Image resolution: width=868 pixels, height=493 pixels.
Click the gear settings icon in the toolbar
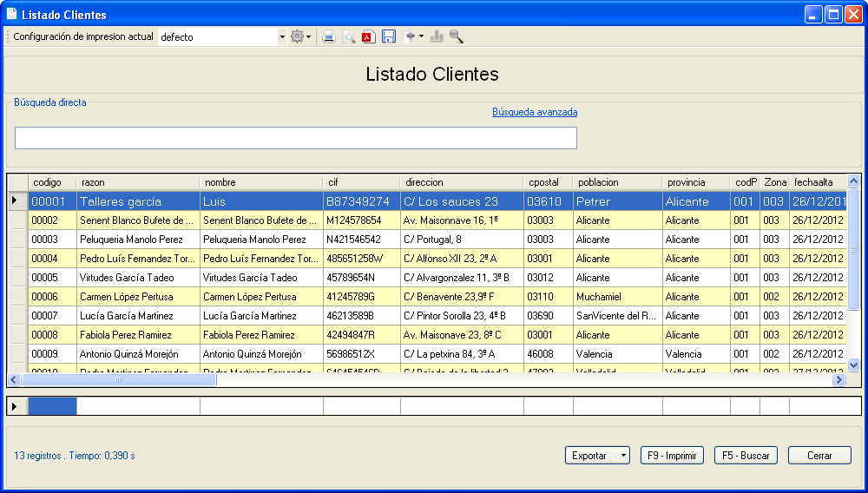pyautogui.click(x=298, y=36)
